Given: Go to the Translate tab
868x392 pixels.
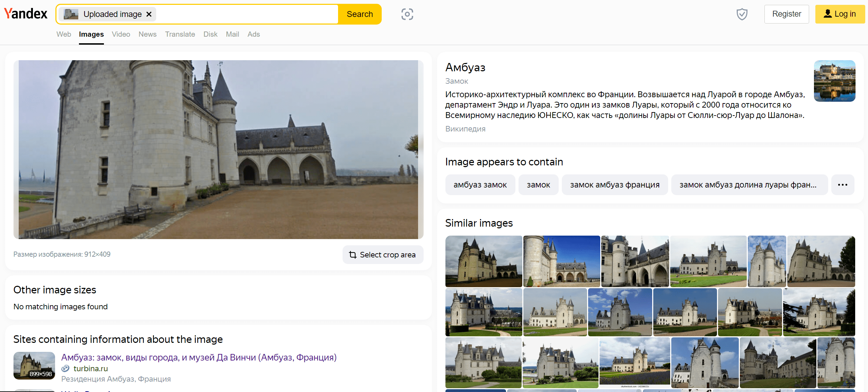Looking at the screenshot, I should pyautogui.click(x=180, y=34).
